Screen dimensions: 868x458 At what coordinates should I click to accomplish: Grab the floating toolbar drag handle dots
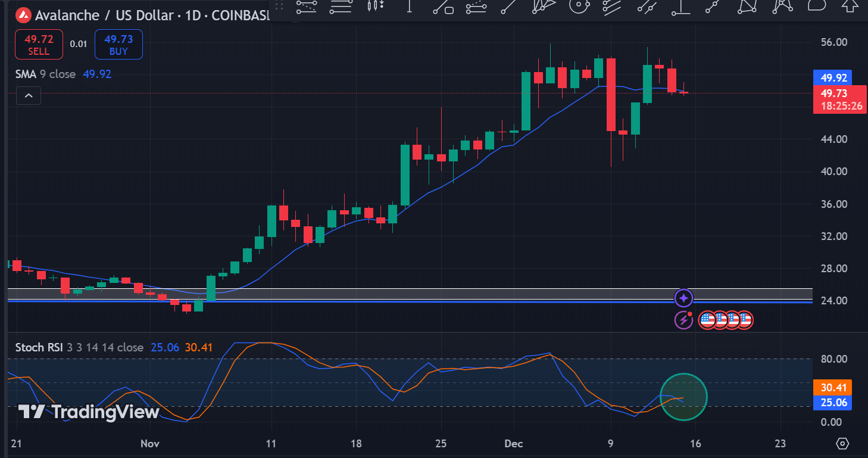tap(279, 6)
